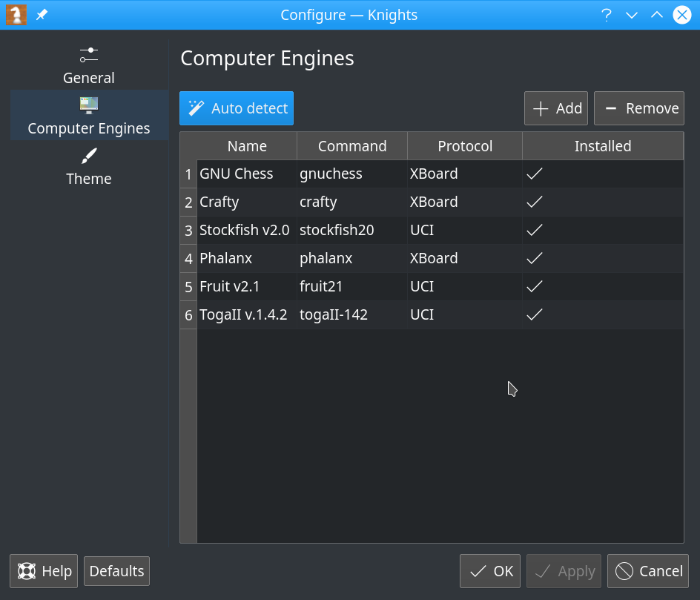
Task: Click the Defaults button
Action: point(116,571)
